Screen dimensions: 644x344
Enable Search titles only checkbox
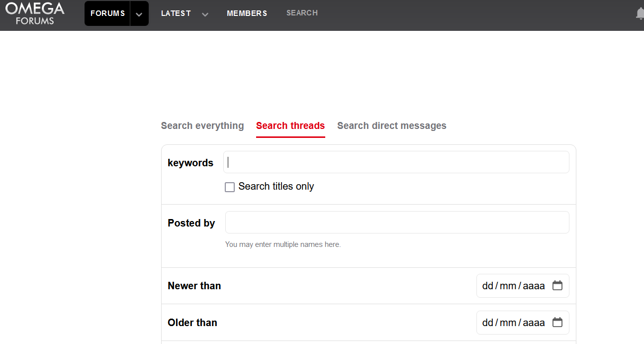click(x=230, y=187)
